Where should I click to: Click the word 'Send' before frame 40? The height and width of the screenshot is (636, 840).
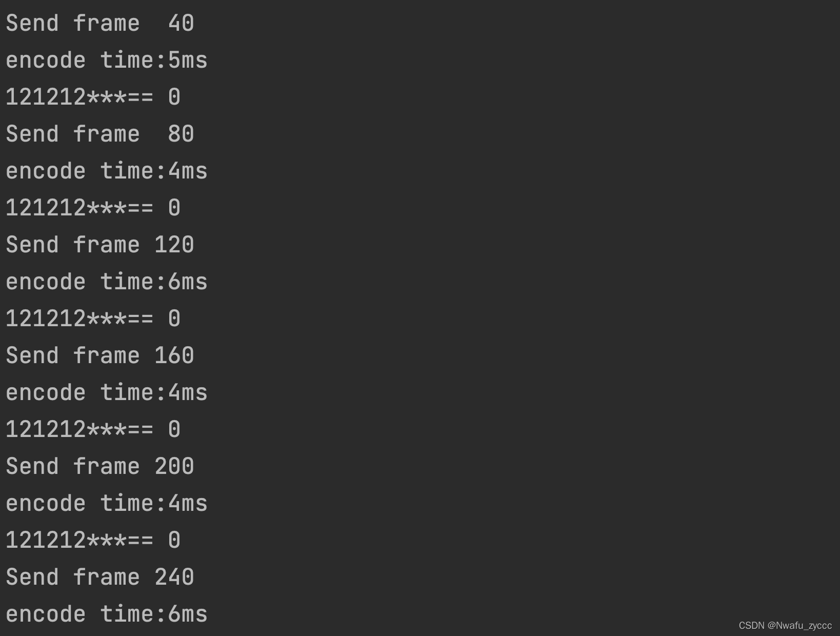coord(32,24)
